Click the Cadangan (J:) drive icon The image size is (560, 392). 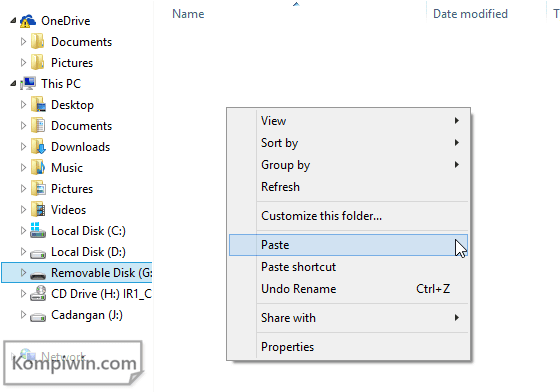tap(38, 317)
